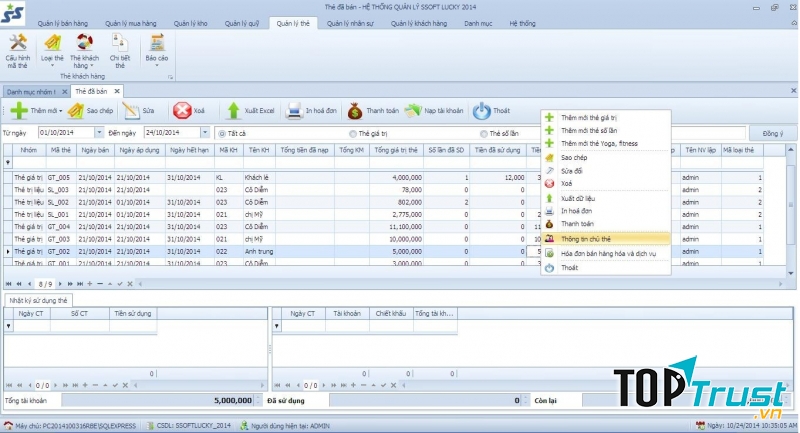Click the GT_005 card code cell
800x433 pixels.
coord(59,177)
